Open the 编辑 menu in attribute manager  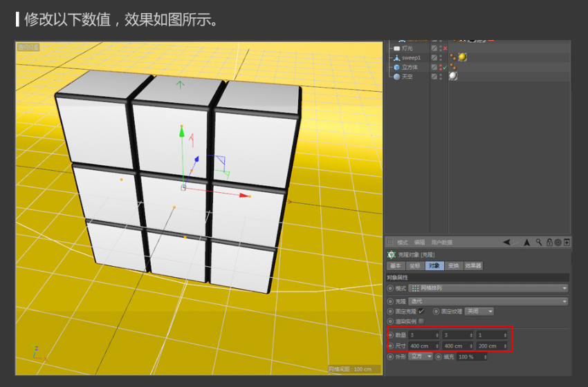point(419,243)
